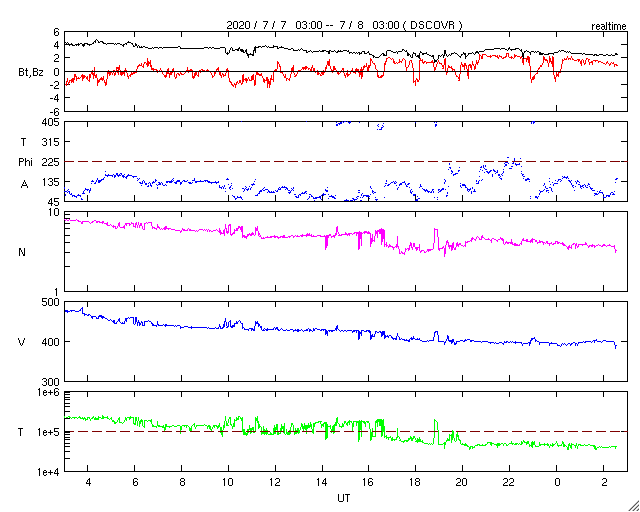Click the '10' tick on the density axis

point(54,213)
